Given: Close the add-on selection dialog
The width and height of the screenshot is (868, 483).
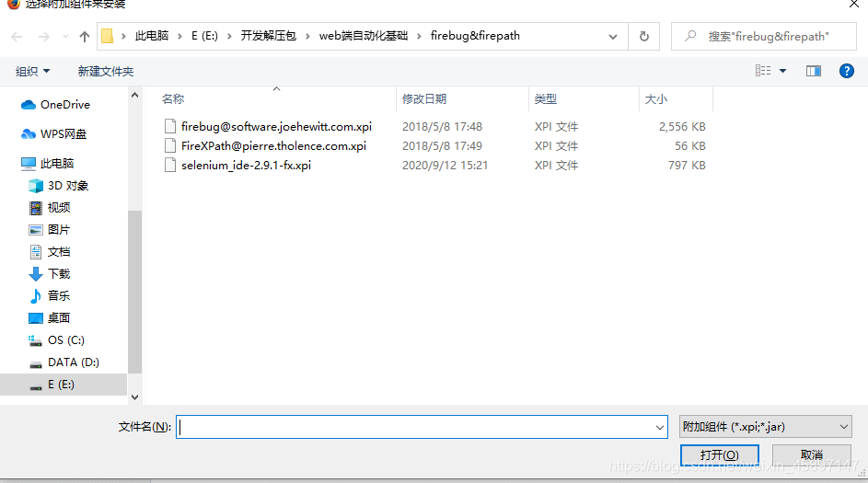Looking at the screenshot, I should coord(853,4).
